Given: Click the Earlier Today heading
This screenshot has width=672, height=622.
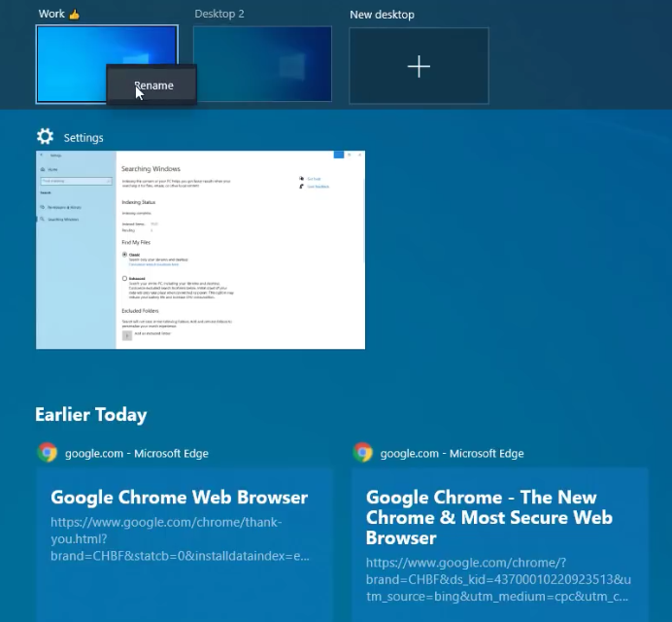Looking at the screenshot, I should click(x=91, y=414).
